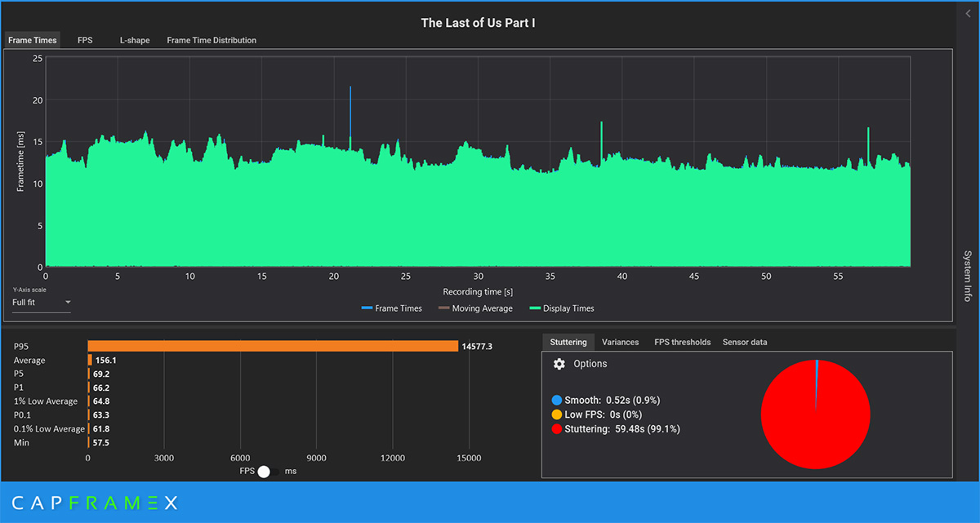This screenshot has width=980, height=523.
Task: Click the blue Smooth legend dot
Action: coord(557,401)
